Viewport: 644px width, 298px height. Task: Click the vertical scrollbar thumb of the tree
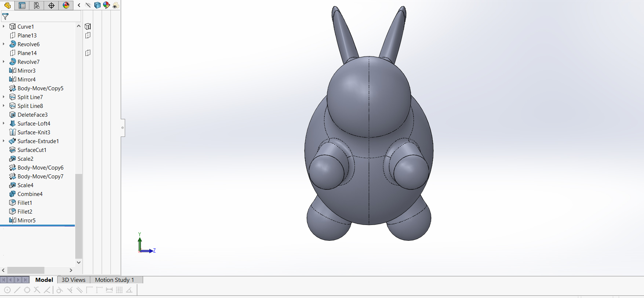[79, 216]
